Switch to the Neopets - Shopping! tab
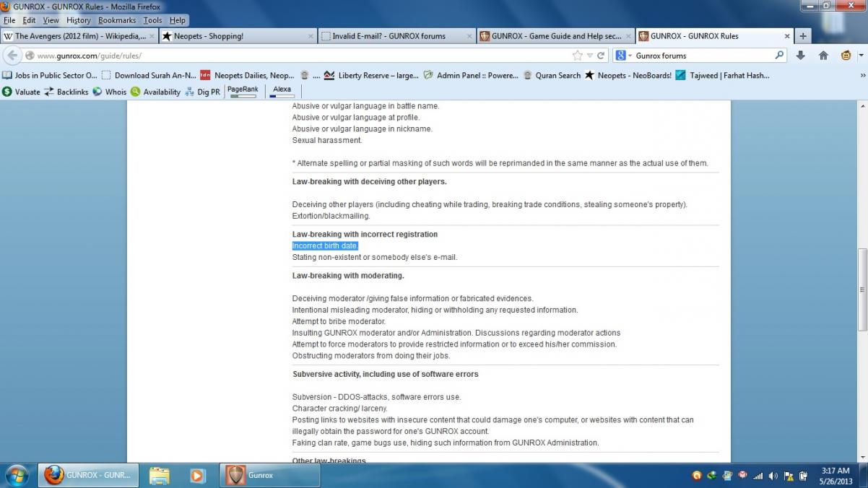Viewport: 868px width, 488px height. tap(236, 36)
